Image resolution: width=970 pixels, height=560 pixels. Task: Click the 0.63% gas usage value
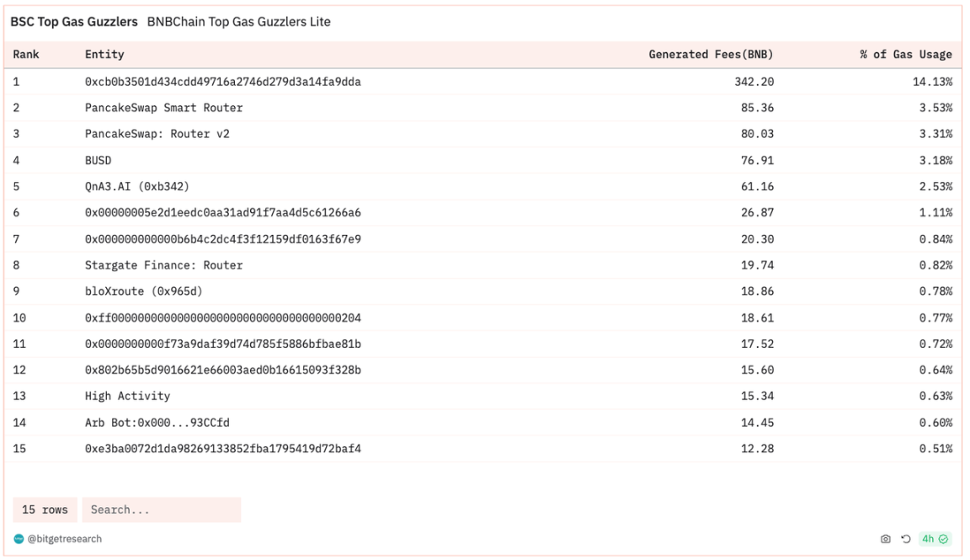tap(935, 396)
